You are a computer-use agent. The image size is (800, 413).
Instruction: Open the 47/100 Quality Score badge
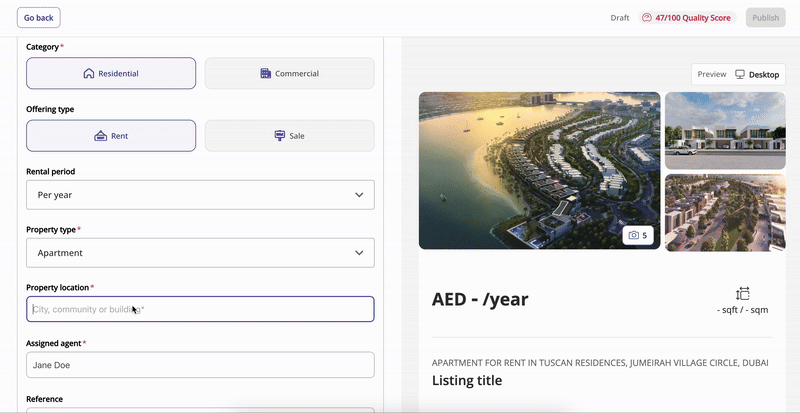[x=687, y=18]
